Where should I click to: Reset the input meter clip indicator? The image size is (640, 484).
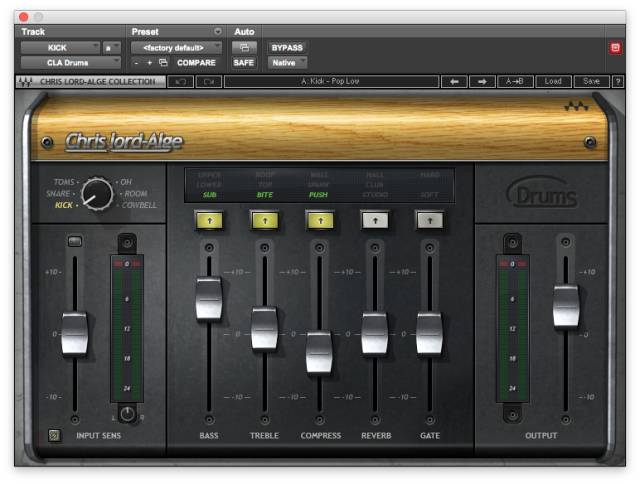click(127, 264)
